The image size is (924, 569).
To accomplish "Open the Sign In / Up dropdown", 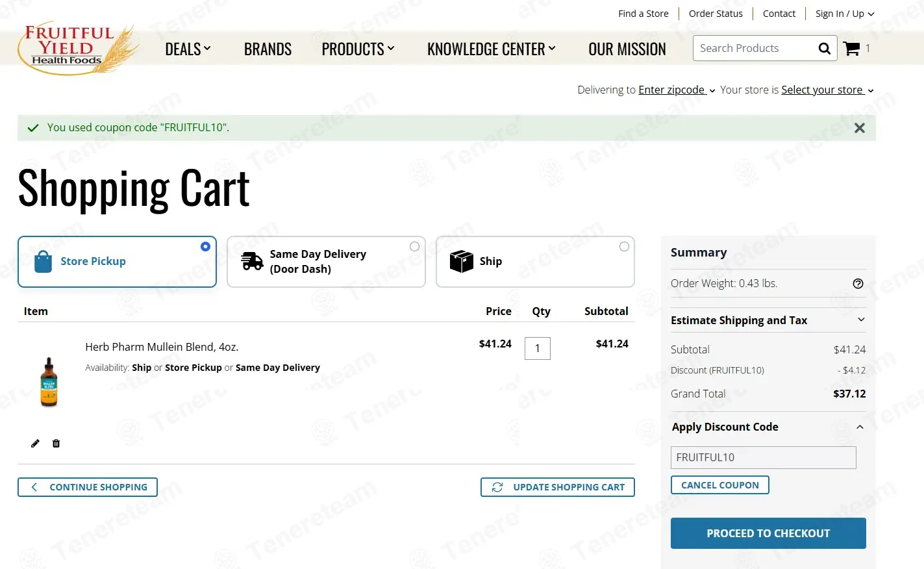I will [x=845, y=14].
